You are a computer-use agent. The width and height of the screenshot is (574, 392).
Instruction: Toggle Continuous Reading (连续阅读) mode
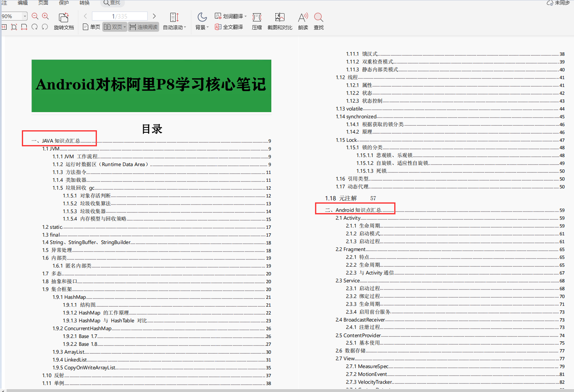pos(143,27)
